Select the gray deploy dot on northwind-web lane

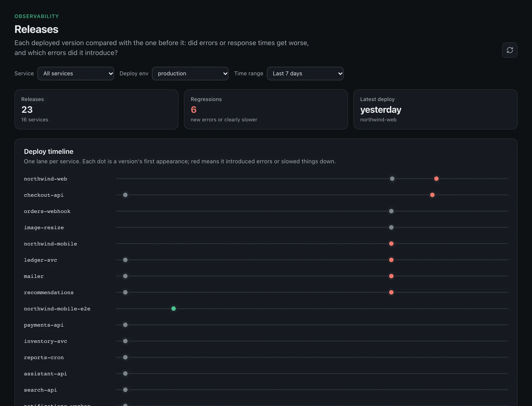[392, 179]
